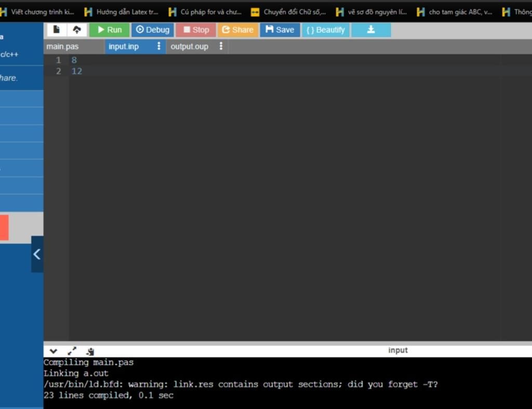Click the "Compiling main.pas" console line

(x=88, y=362)
